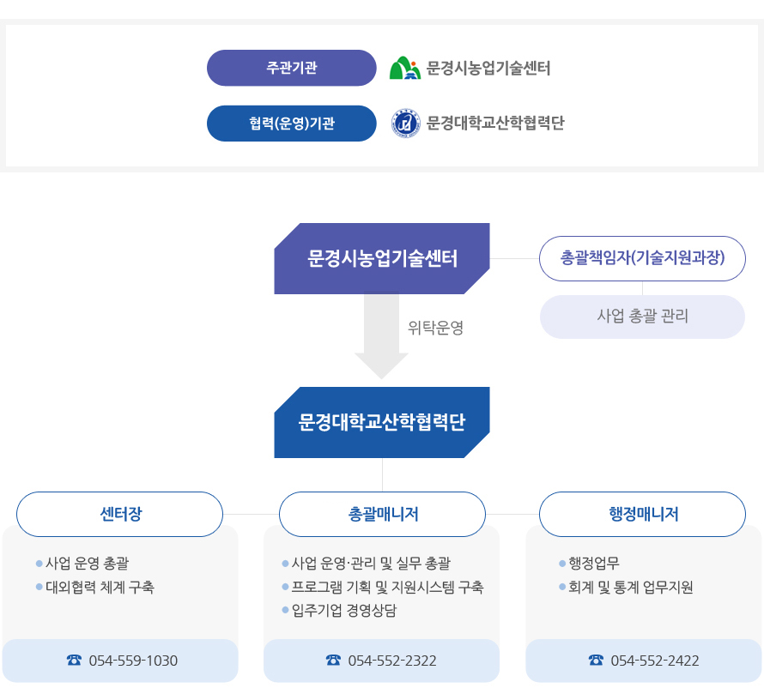The image size is (764, 700).
Task: Select the 협력(운영)기관 blue pill label
Action: click(x=291, y=124)
